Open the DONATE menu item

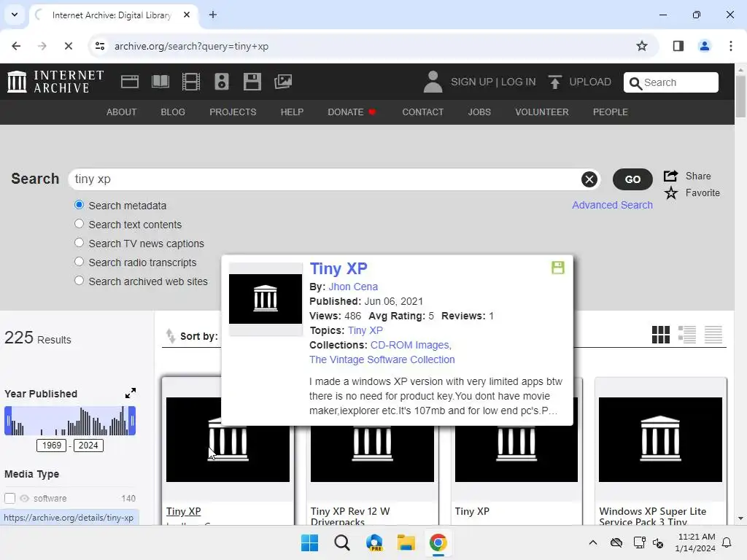pyautogui.click(x=352, y=112)
